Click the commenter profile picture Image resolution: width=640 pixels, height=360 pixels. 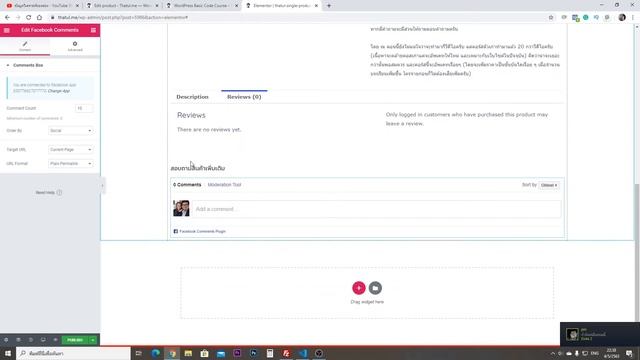point(181,208)
